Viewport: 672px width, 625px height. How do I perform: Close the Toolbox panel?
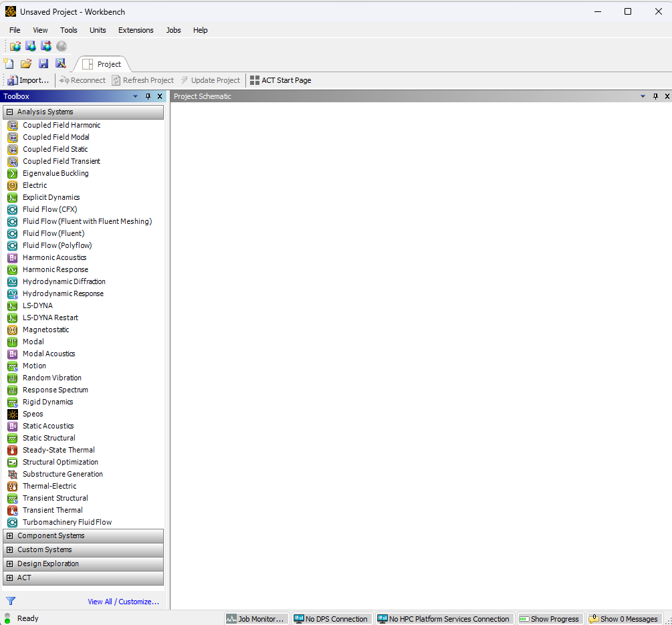click(160, 96)
